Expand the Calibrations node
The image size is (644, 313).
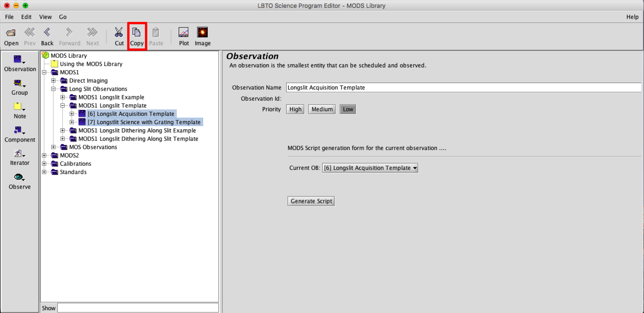pos(44,164)
